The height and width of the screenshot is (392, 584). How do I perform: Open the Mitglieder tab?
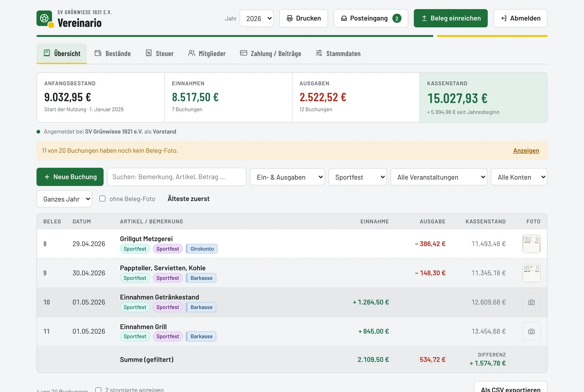click(x=207, y=54)
